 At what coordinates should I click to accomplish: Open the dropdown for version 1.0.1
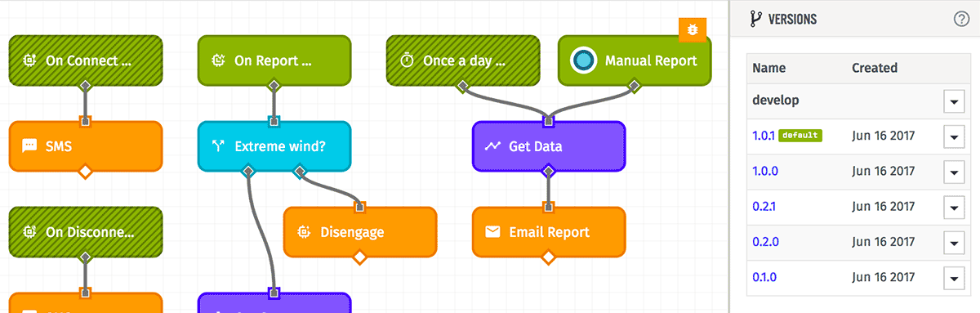click(954, 136)
